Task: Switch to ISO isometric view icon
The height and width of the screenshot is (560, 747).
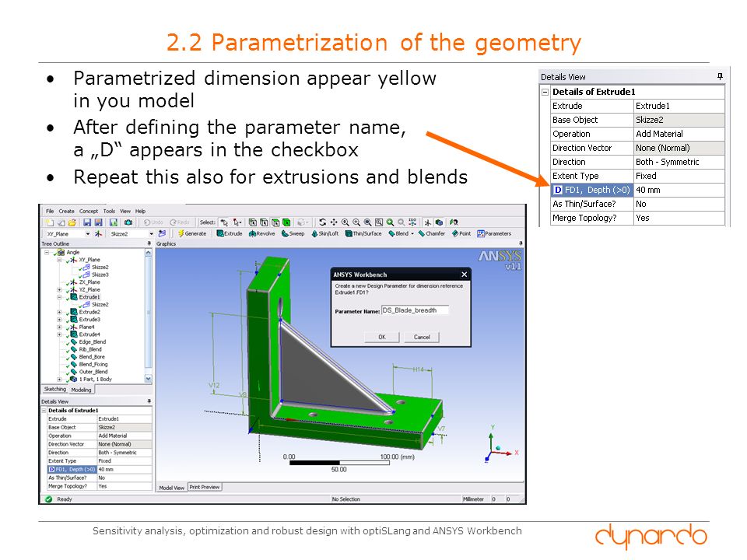Action: click(412, 222)
